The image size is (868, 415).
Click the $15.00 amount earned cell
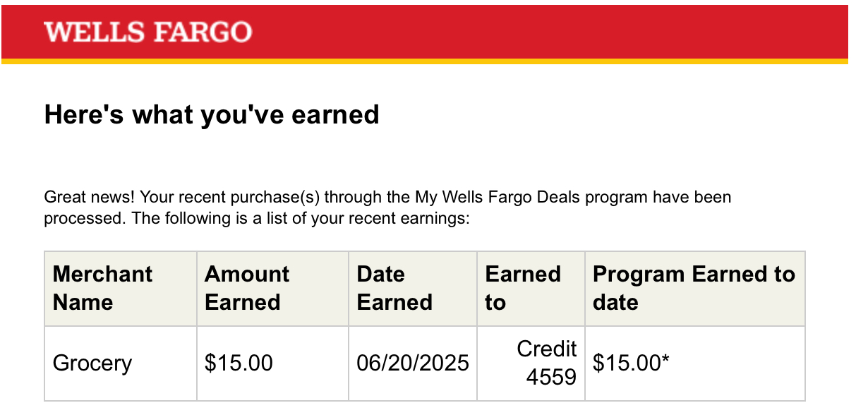point(239,363)
